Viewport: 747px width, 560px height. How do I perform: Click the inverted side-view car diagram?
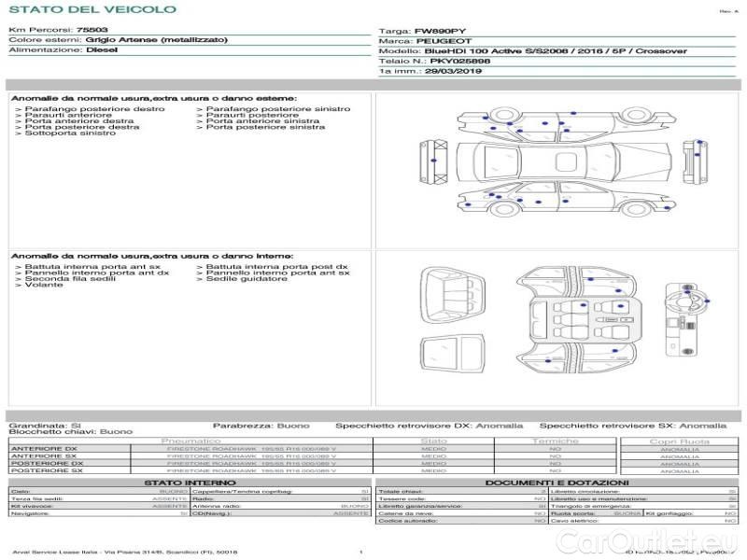(x=566, y=125)
